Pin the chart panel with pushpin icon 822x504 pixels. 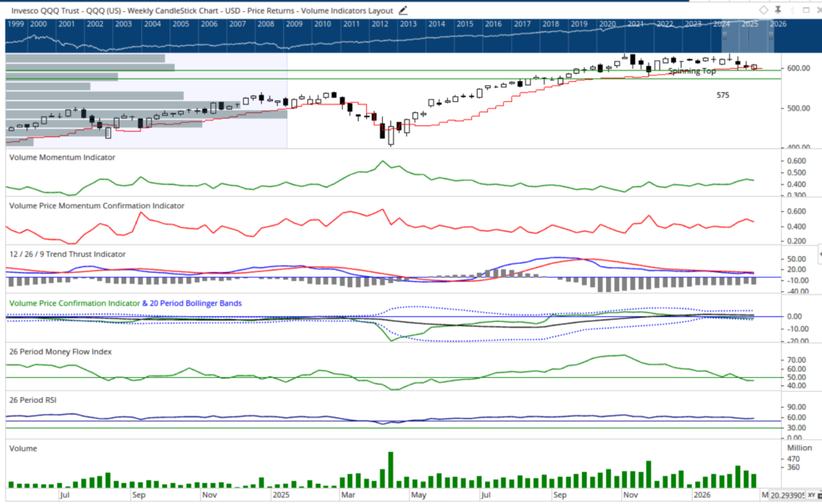[777, 10]
